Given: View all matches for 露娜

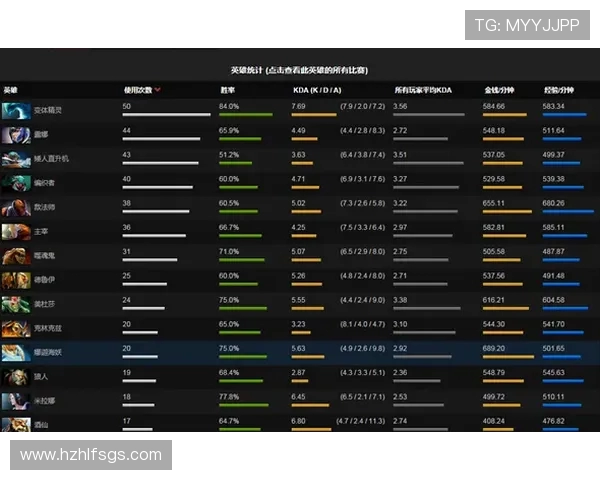Looking at the screenshot, I should pyautogui.click(x=41, y=134).
